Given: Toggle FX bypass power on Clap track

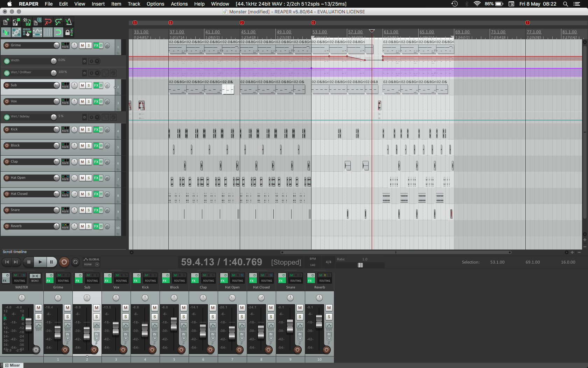Looking at the screenshot, I should (x=101, y=162).
